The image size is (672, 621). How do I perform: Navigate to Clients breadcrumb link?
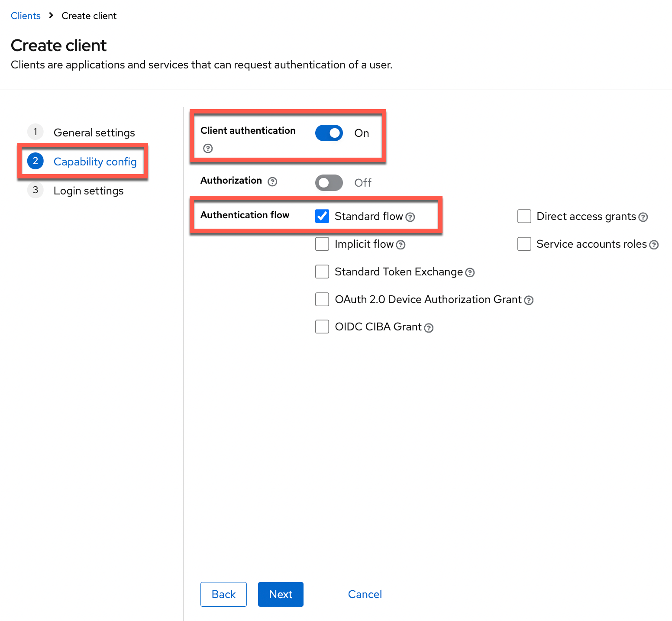[26, 16]
